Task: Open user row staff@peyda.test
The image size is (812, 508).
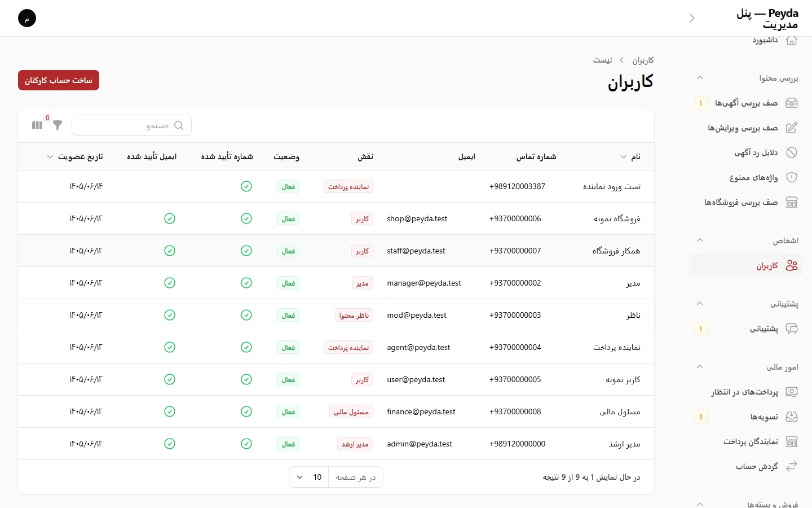Action: point(336,251)
